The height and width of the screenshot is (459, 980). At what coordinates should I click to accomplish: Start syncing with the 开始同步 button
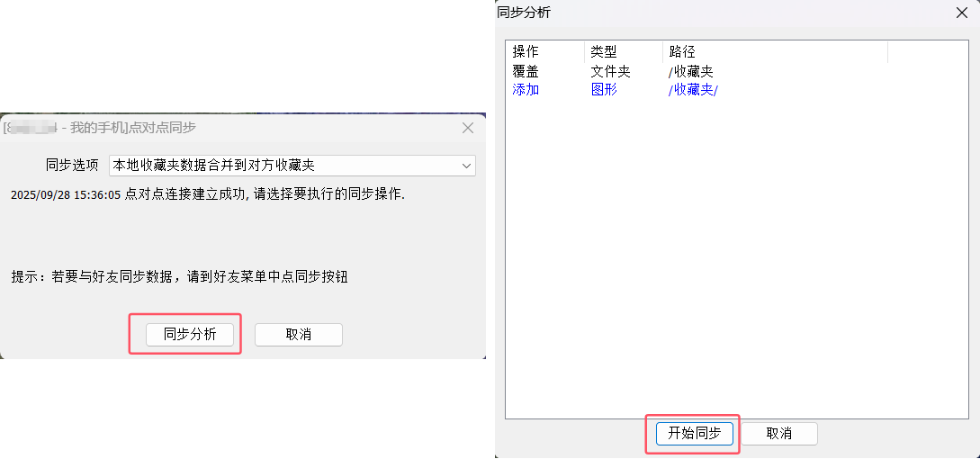(x=694, y=433)
